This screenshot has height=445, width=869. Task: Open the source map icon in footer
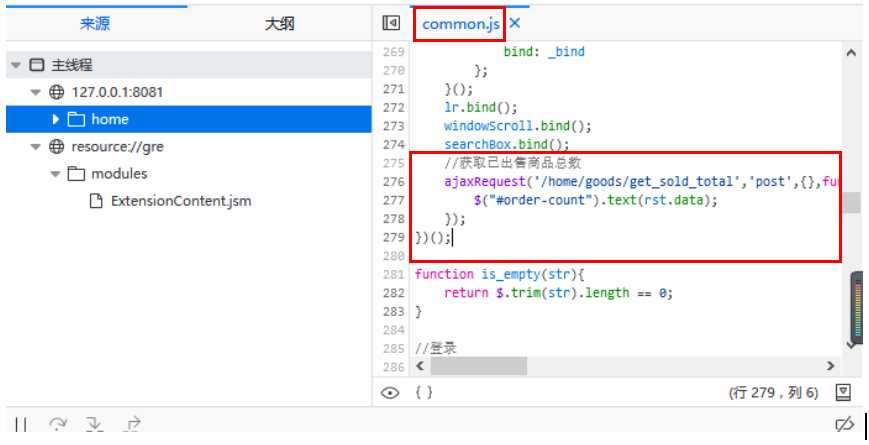pos(843,393)
